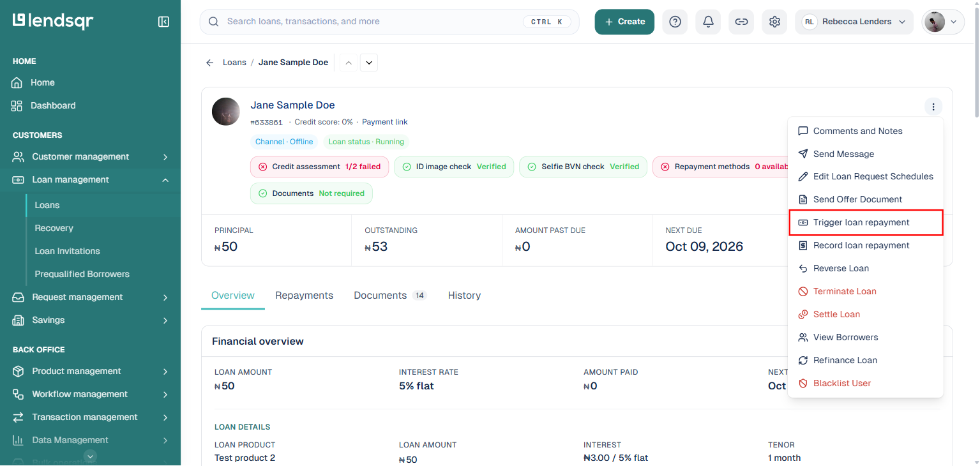
Task: Expand Transaction management menu
Action: point(90,417)
